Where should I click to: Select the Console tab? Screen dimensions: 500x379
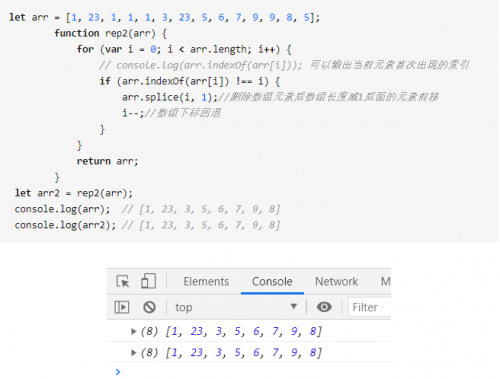272,282
